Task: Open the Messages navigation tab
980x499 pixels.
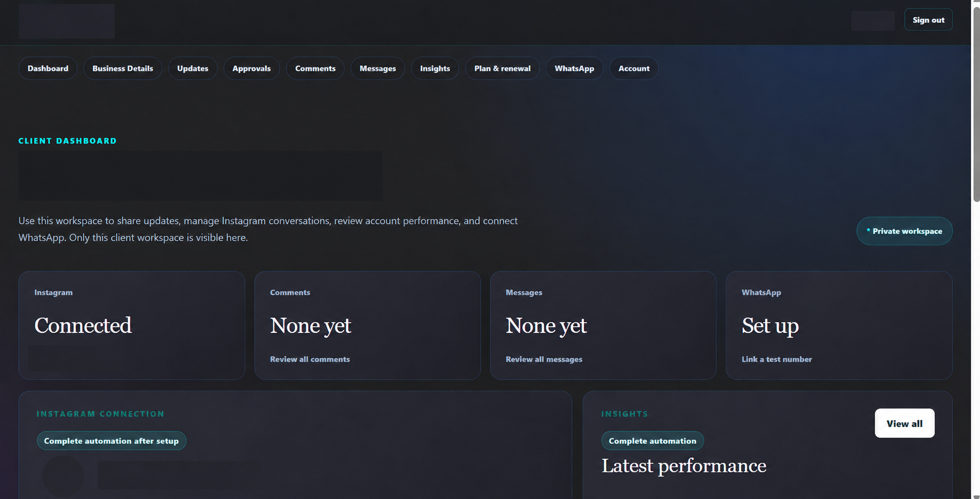Action: pyautogui.click(x=378, y=69)
